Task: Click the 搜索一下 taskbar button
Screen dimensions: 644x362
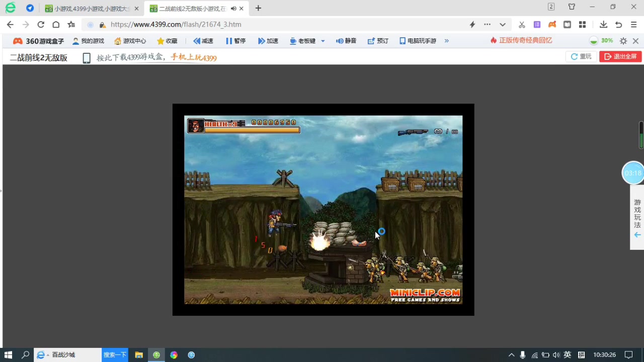Action: tap(115, 355)
